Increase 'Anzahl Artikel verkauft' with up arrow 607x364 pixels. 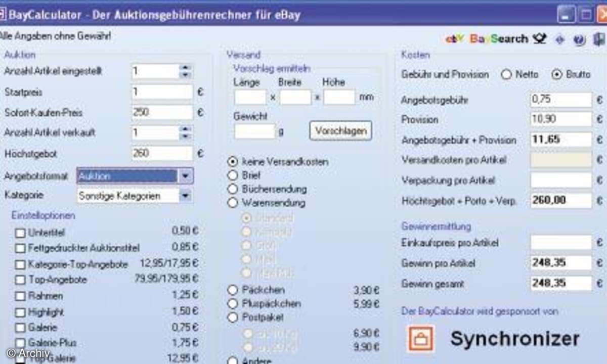click(186, 129)
